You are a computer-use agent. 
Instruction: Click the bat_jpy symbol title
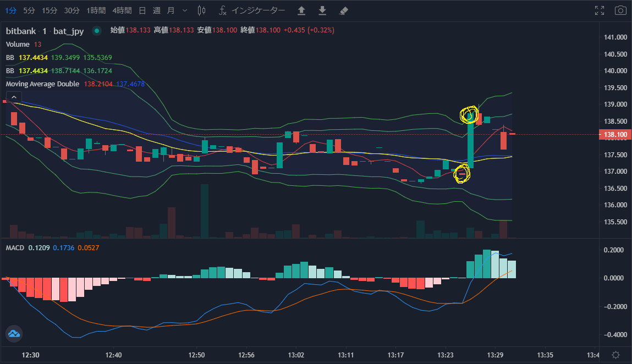pyautogui.click(x=69, y=31)
